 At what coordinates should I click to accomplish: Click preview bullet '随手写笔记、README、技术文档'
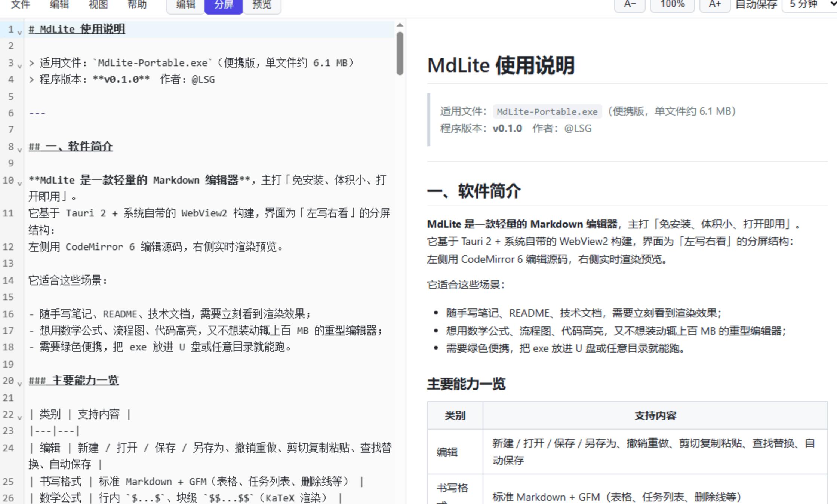[583, 313]
